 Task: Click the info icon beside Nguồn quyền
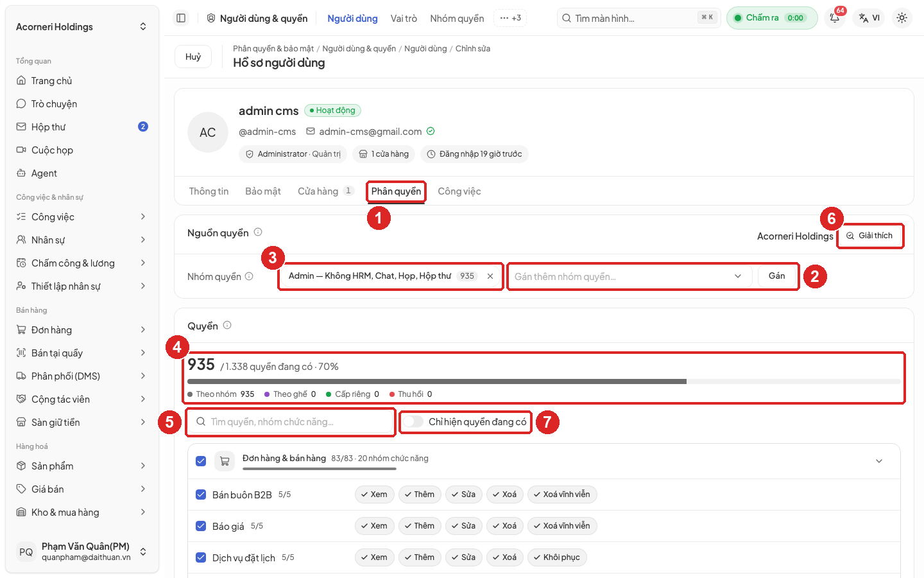click(258, 232)
